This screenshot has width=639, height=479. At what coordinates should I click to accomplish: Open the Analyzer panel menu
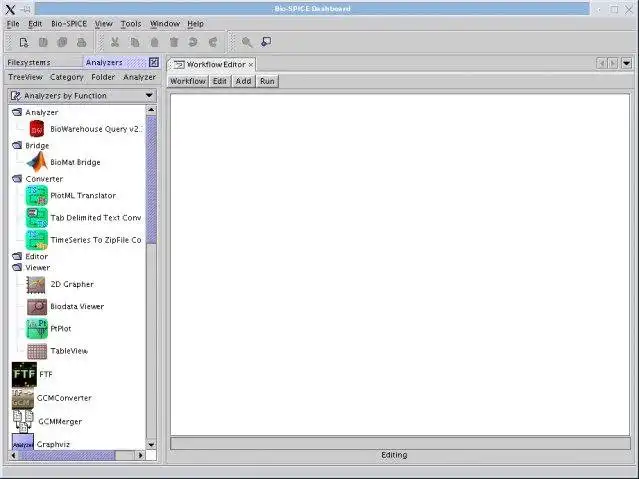click(x=139, y=77)
